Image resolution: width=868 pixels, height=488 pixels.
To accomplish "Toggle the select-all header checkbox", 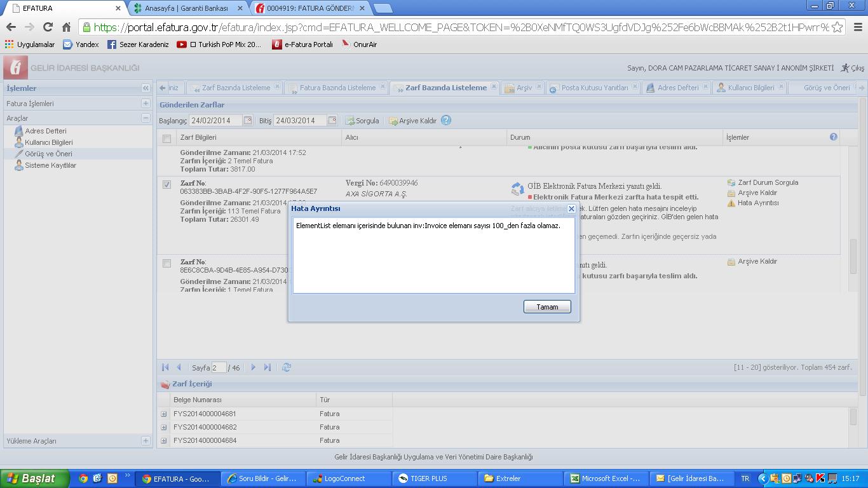I will [166, 138].
